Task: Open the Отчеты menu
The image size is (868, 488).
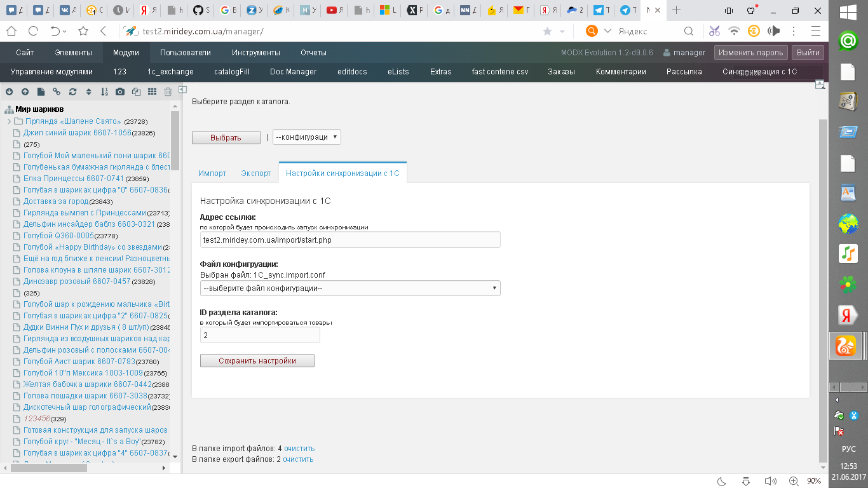Action: 313,53
